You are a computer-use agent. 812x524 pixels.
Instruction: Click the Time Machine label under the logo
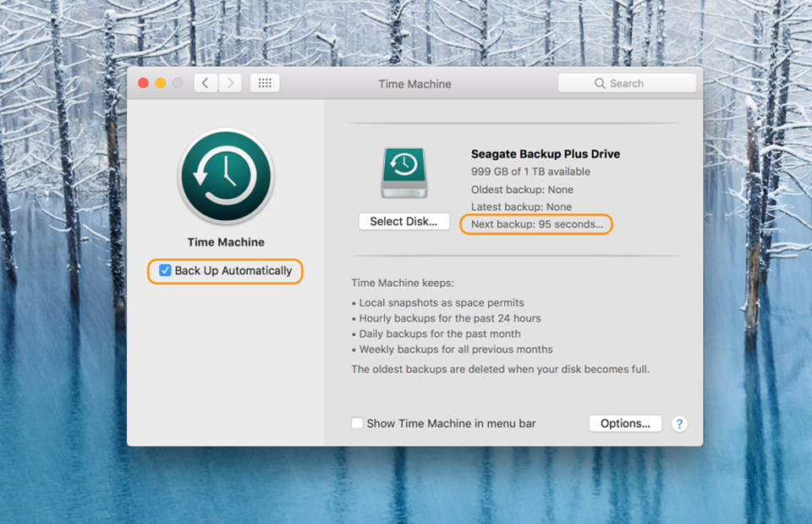click(225, 242)
